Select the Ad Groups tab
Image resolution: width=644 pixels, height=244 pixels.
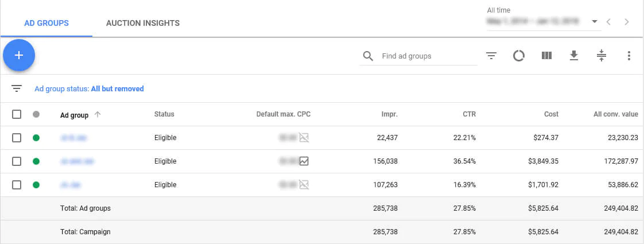click(46, 24)
